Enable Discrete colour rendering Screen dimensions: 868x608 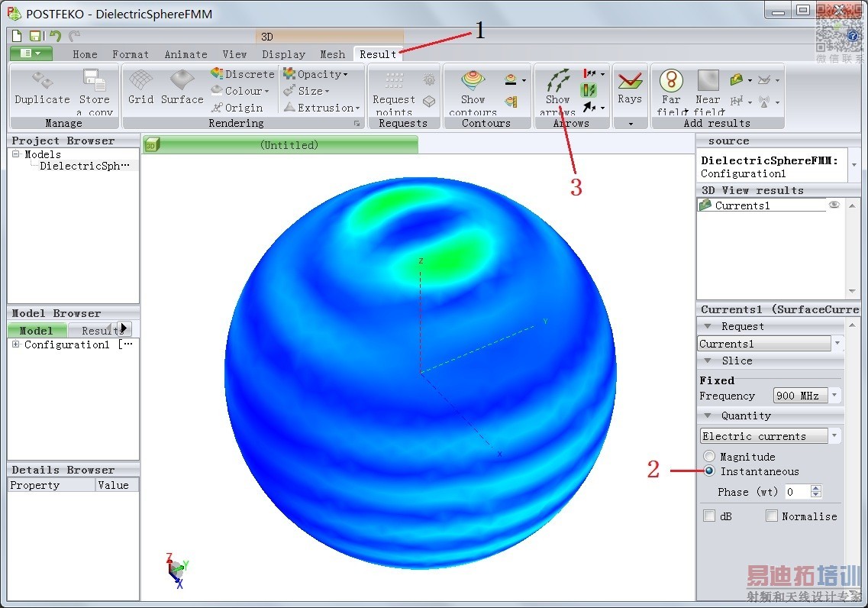click(x=243, y=73)
